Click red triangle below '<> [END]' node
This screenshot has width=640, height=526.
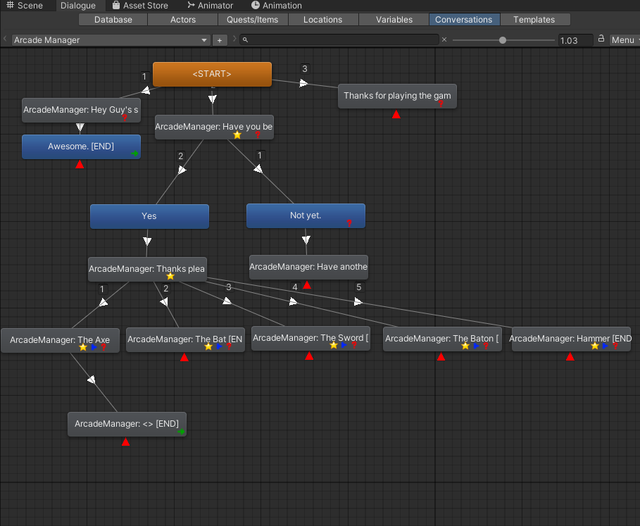click(x=126, y=442)
